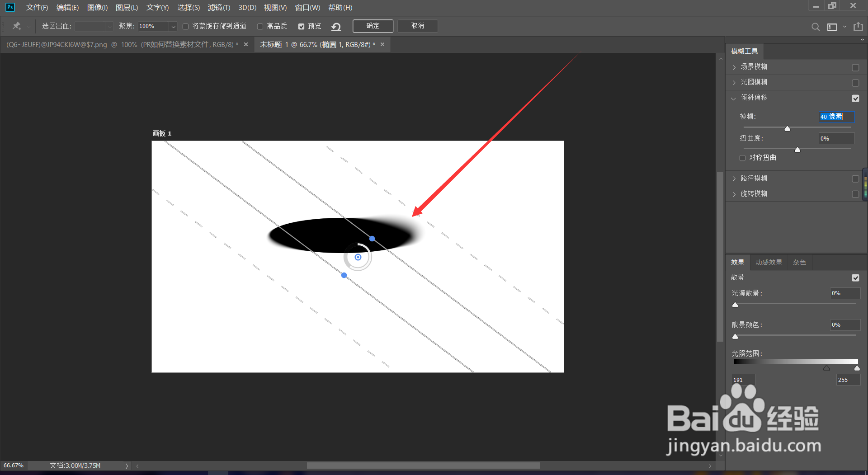Check the 对称扭曲 option
The image size is (868, 475).
[x=742, y=158]
